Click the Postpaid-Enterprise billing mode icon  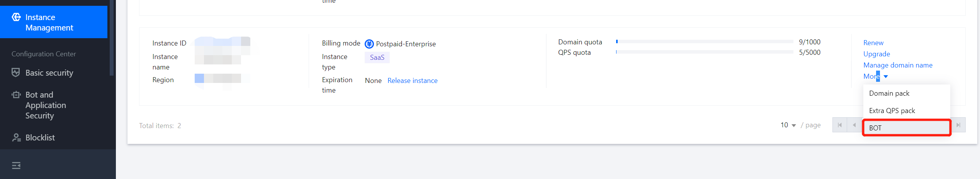[x=369, y=44]
